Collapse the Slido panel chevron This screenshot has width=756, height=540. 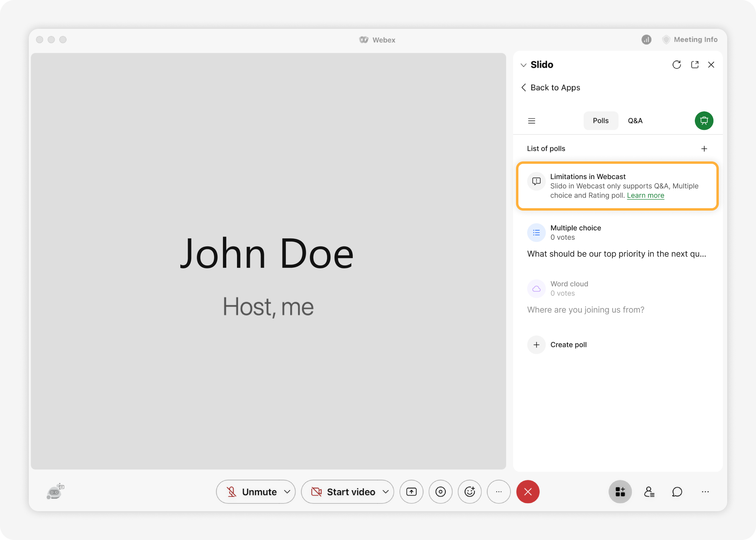tap(523, 65)
